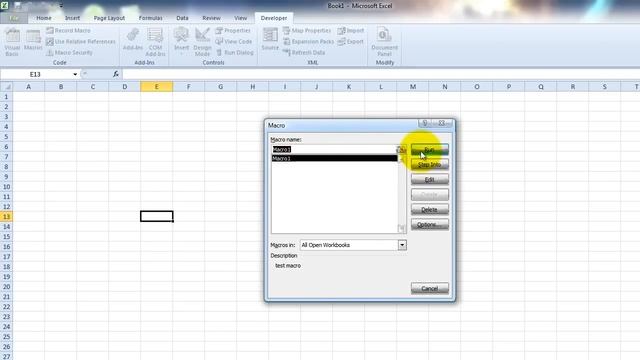Open macro Options
Viewport: 640px width, 360px height.
coord(429,224)
